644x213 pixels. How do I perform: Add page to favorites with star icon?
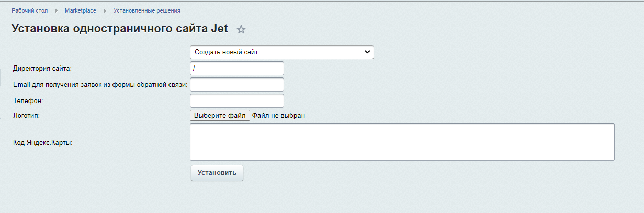[x=241, y=30]
